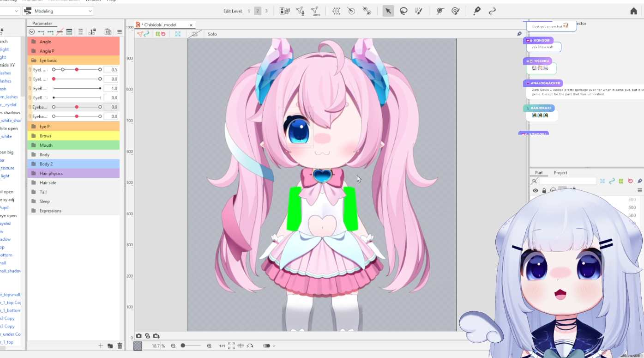
Task: Click the Add Two Keys parameter icon
Action: 41,32
